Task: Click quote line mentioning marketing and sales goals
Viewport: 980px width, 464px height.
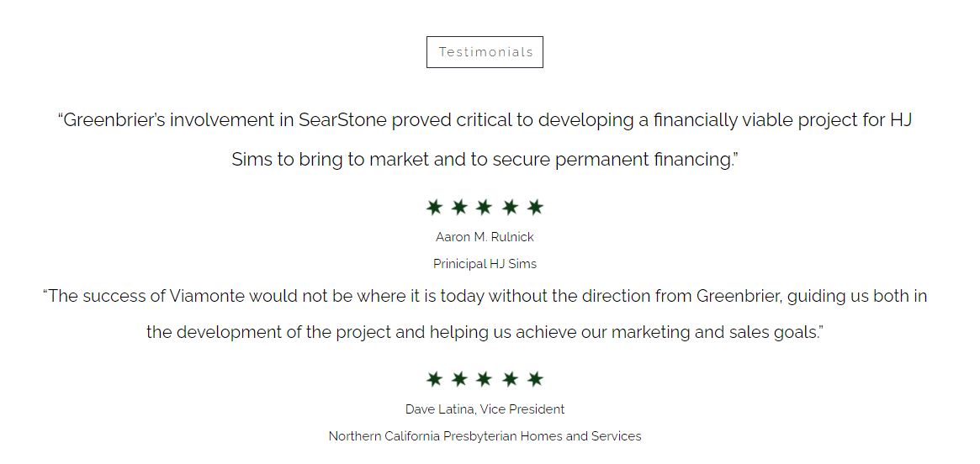Action: pos(485,332)
